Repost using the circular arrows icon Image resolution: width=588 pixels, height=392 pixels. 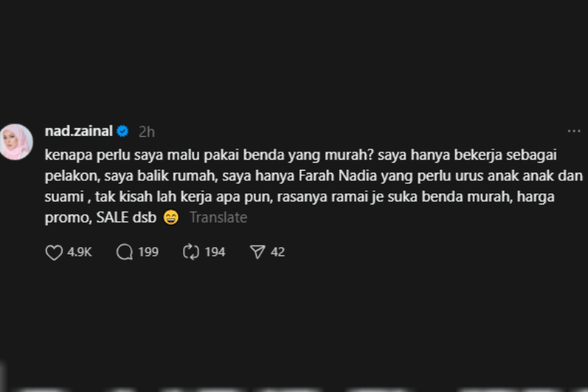point(191,252)
